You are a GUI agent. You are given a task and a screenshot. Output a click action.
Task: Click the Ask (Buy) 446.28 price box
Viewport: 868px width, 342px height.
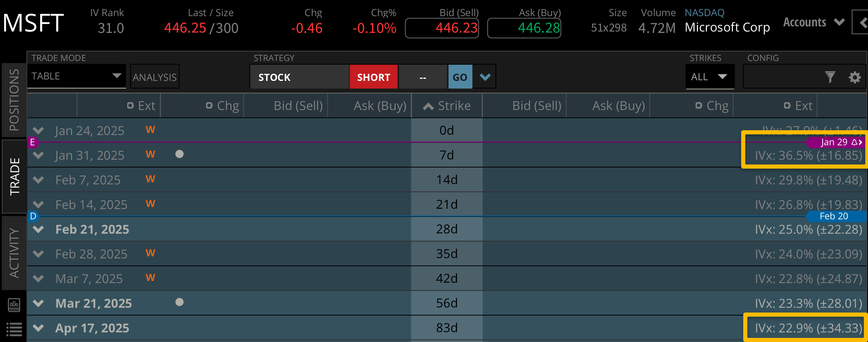tap(524, 28)
